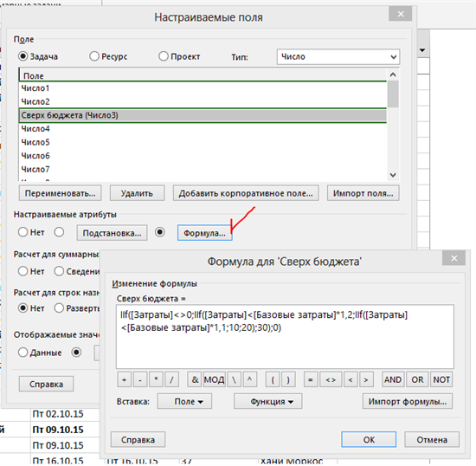Select the radio button beside Подстановка
Screen dimensions: 476x466
pyautogui.click(x=59, y=232)
